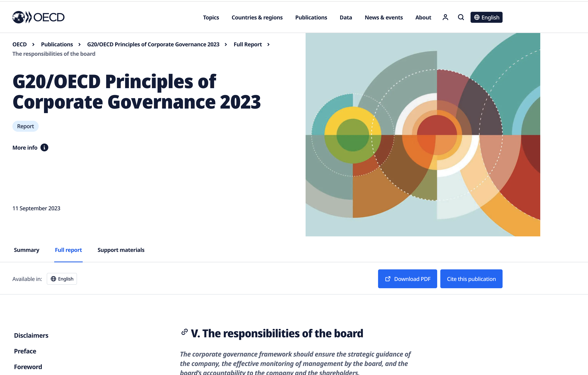Screen dimensions: 588x375
Task: Open the search magnifier icon
Action: click(461, 17)
